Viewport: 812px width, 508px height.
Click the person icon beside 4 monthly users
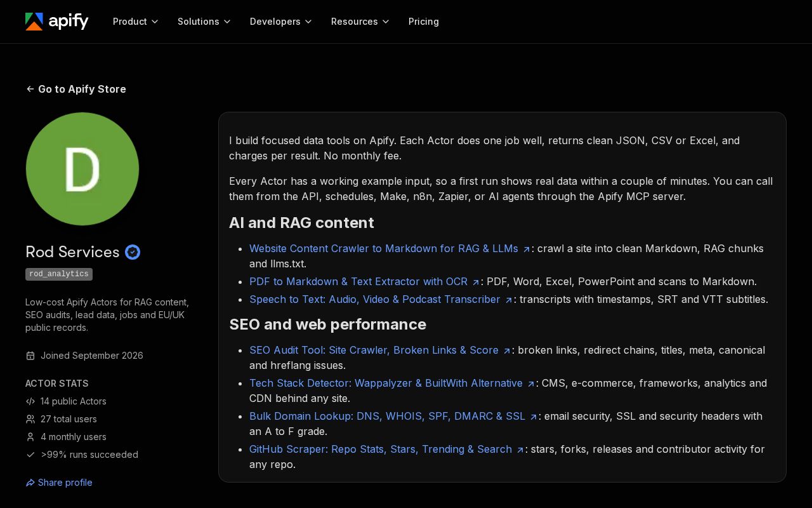tap(30, 437)
